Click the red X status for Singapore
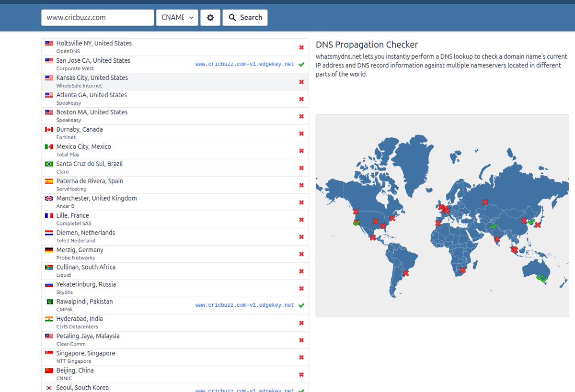The width and height of the screenshot is (575, 392). click(301, 358)
